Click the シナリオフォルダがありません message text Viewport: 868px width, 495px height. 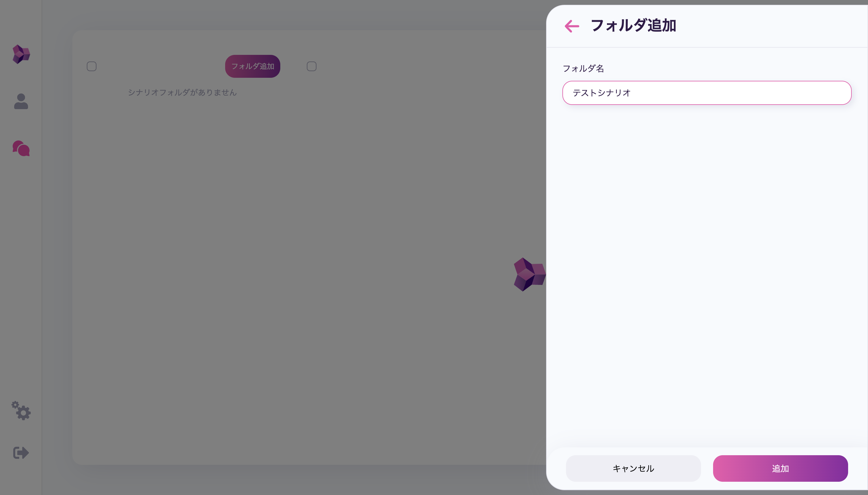(x=182, y=93)
